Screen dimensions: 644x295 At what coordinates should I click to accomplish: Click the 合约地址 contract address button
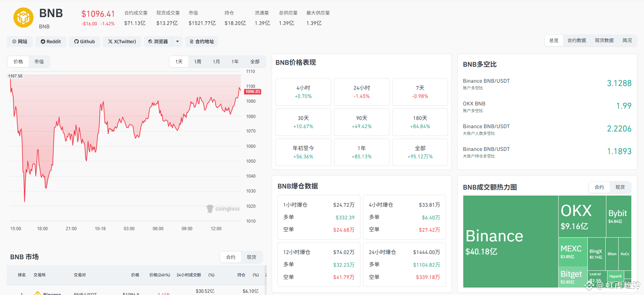click(x=202, y=42)
